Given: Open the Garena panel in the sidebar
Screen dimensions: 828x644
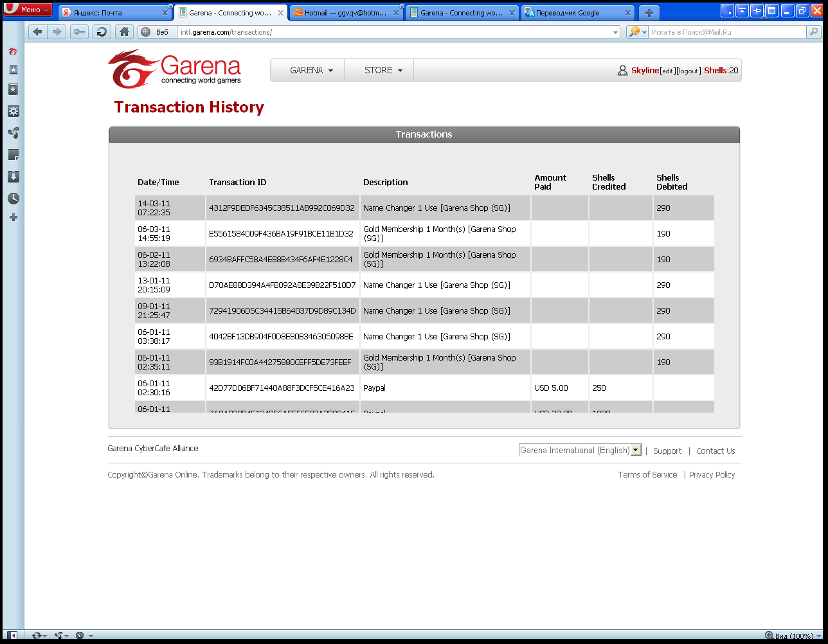Looking at the screenshot, I should pyautogui.click(x=13, y=51).
